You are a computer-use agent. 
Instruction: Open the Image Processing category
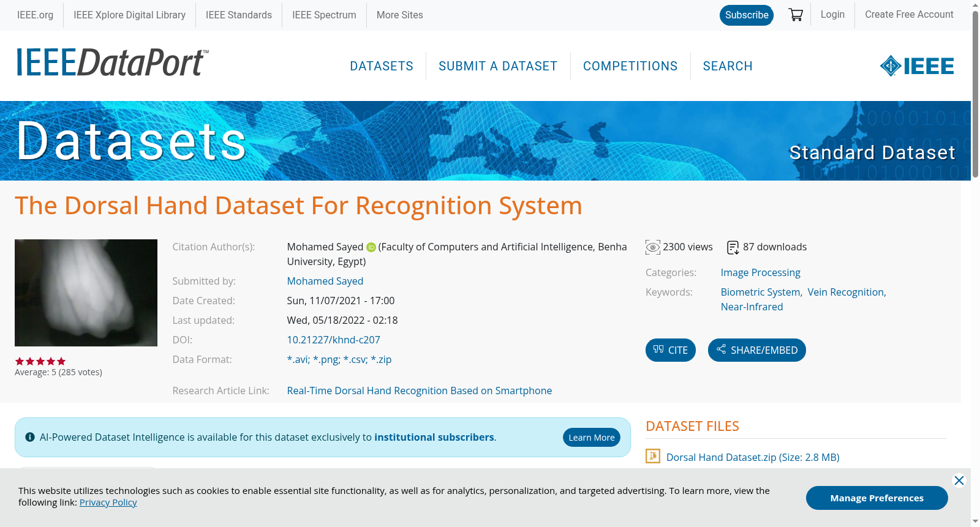761,272
